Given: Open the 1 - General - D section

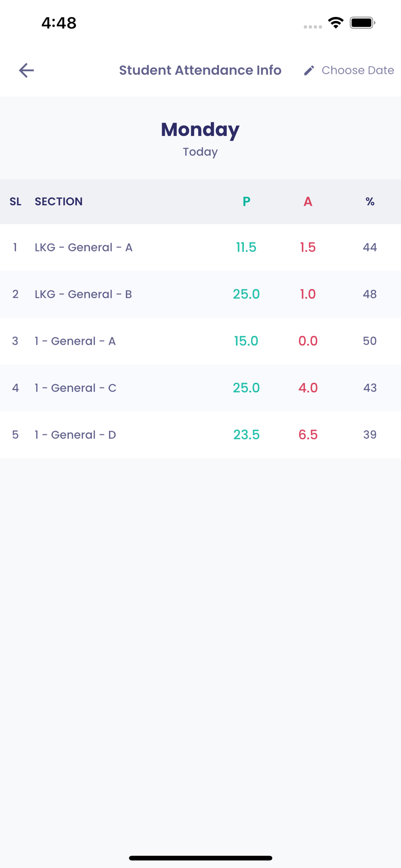Looking at the screenshot, I should tap(76, 435).
